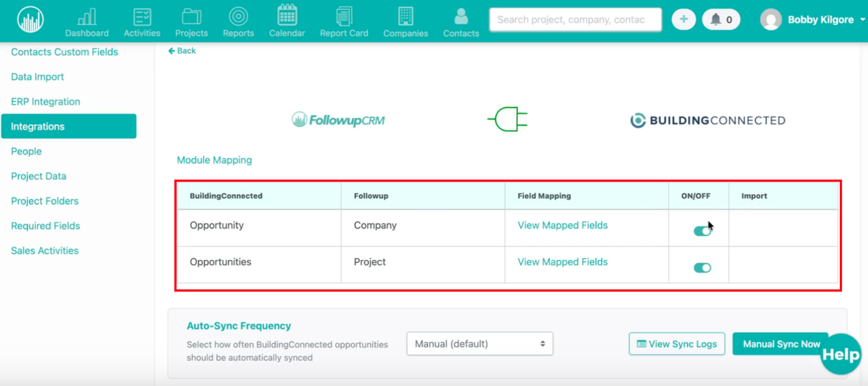Open the Reports target icon

[x=239, y=16]
